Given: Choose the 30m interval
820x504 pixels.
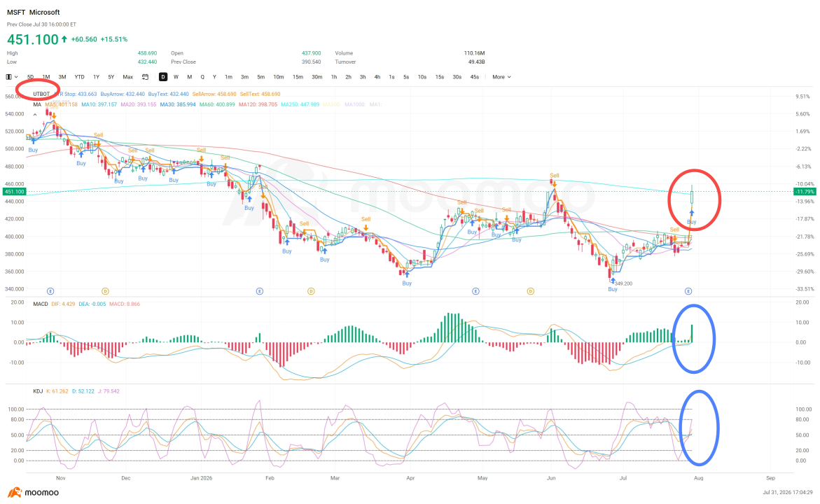Looking at the screenshot, I should [317, 77].
